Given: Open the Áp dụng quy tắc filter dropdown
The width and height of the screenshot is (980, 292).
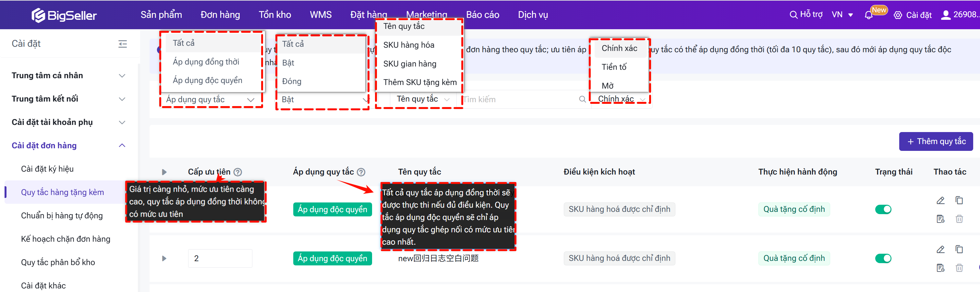Looking at the screenshot, I should [x=211, y=100].
